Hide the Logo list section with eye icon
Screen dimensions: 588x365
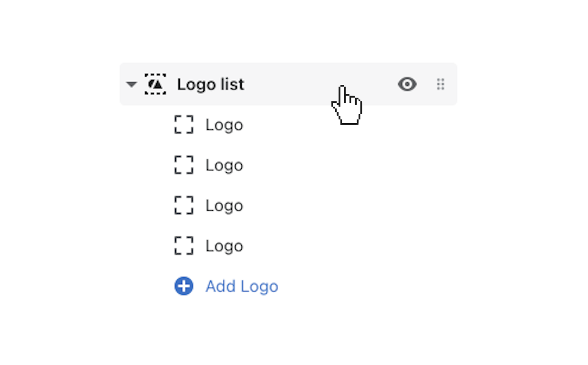coord(407,84)
